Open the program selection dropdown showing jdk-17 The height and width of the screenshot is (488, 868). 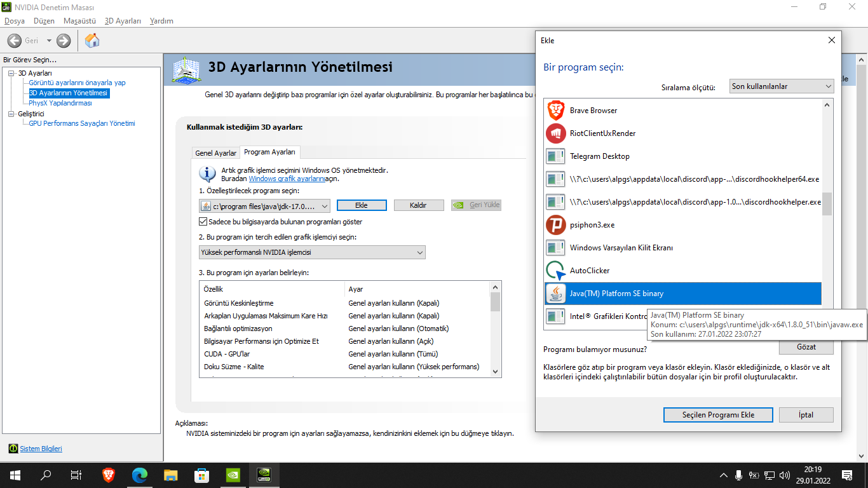tap(264, 206)
